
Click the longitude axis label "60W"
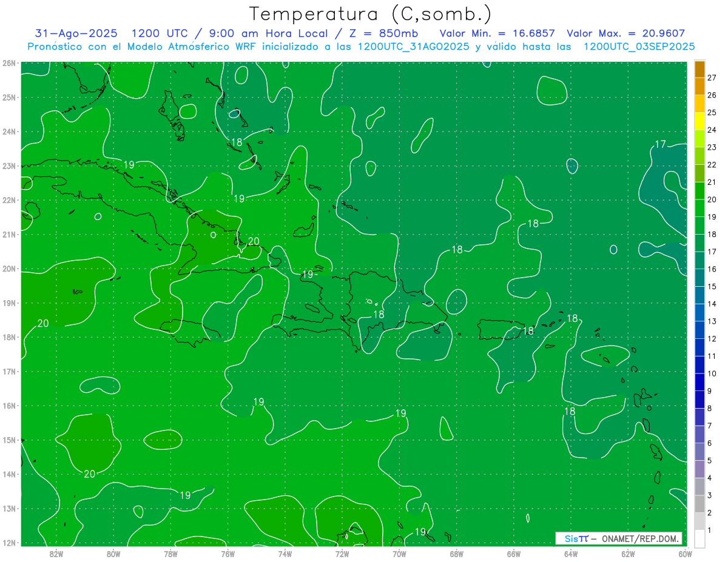[x=686, y=553]
